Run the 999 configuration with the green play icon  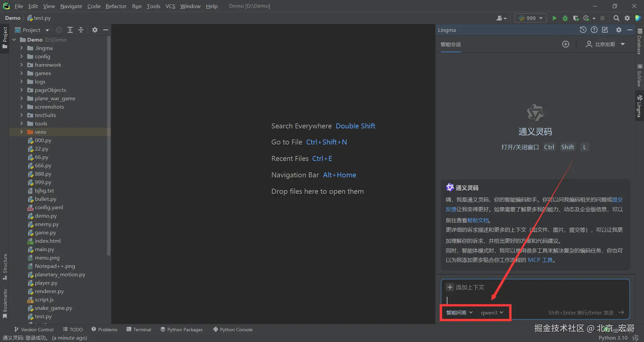[554, 18]
